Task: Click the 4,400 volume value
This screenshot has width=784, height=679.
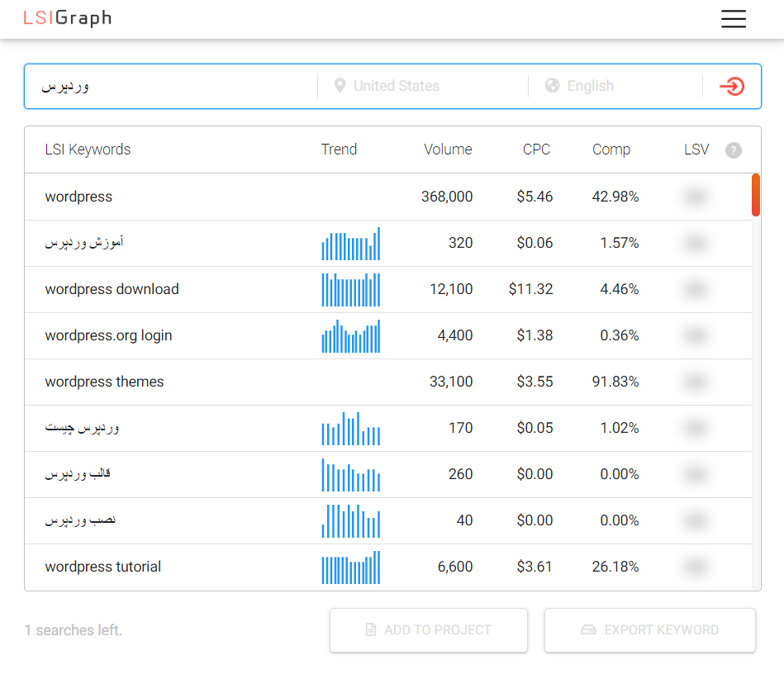Action: pos(455,335)
